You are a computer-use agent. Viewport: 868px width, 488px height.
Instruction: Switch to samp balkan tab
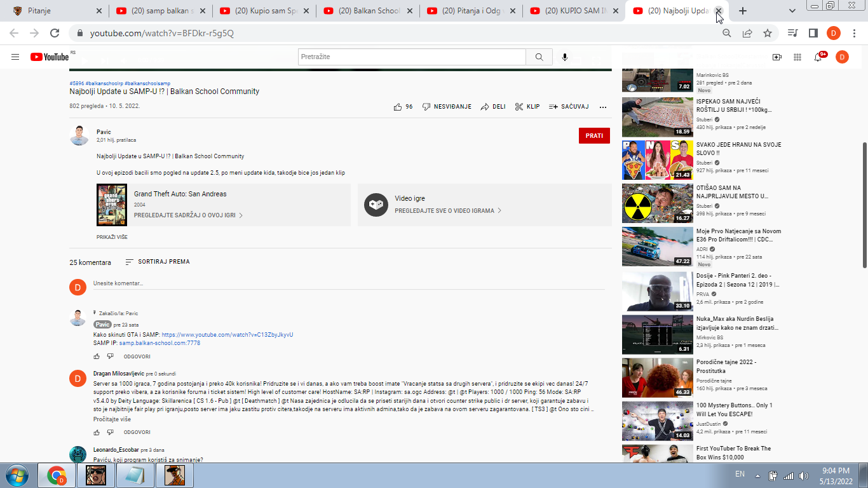160,11
